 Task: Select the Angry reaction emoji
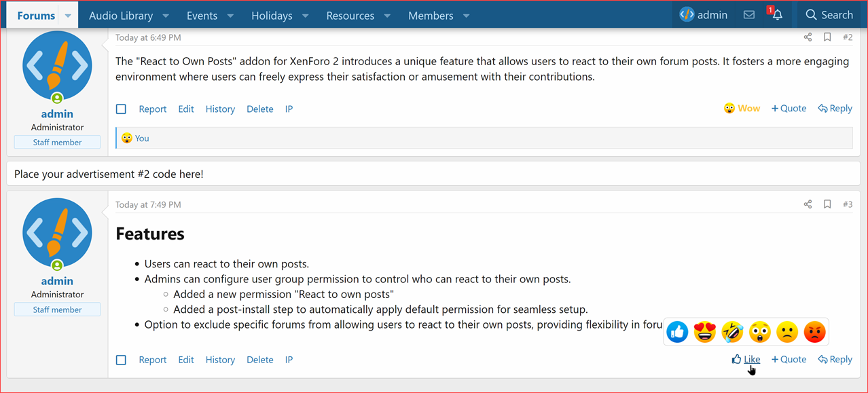pyautogui.click(x=815, y=332)
